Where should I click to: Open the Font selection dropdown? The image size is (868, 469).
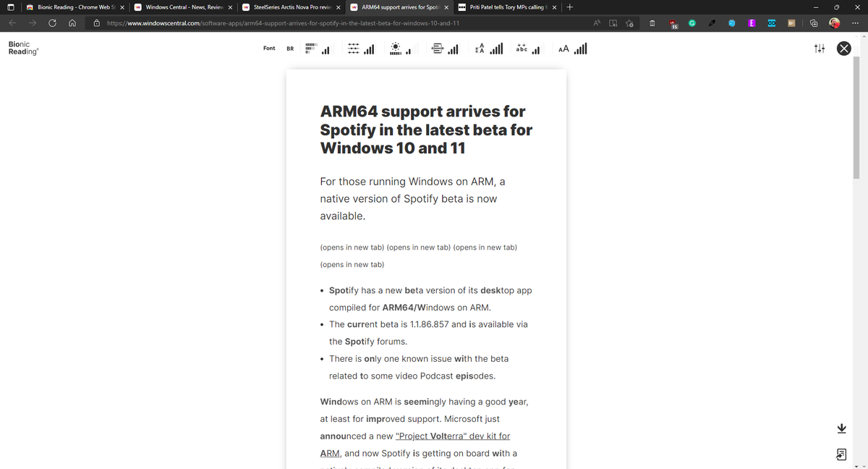tap(269, 48)
